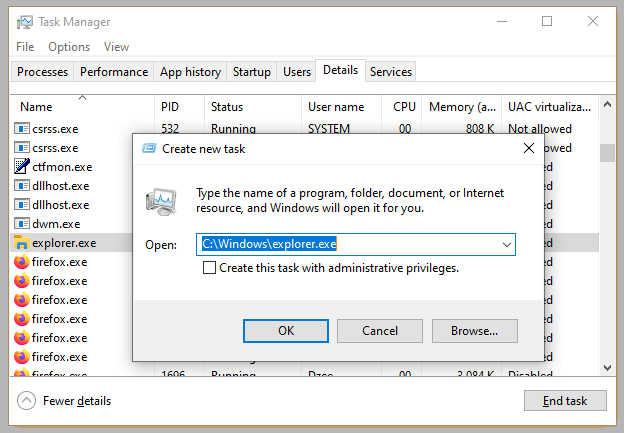The width and height of the screenshot is (624, 433).
Task: Click the computer monitor icon in the dialog
Action: coord(161,201)
